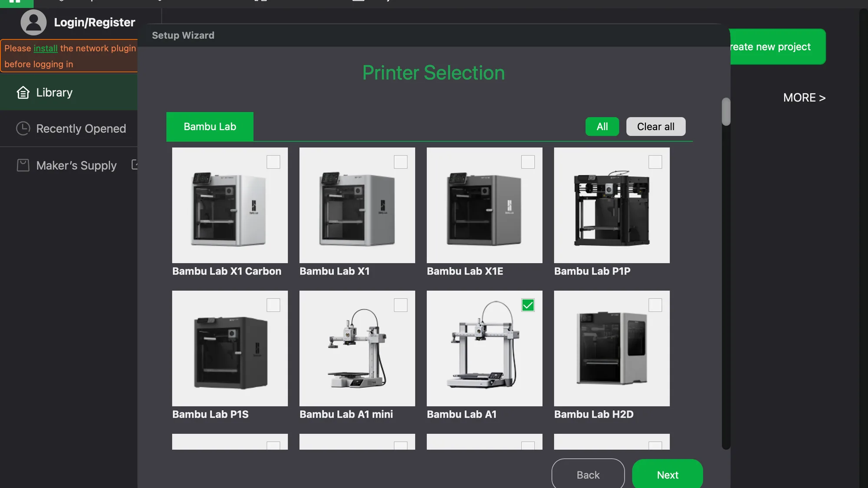Click the Bambu Lab A1 mini printer image
Viewport: 868px width, 488px height.
pos(357,348)
